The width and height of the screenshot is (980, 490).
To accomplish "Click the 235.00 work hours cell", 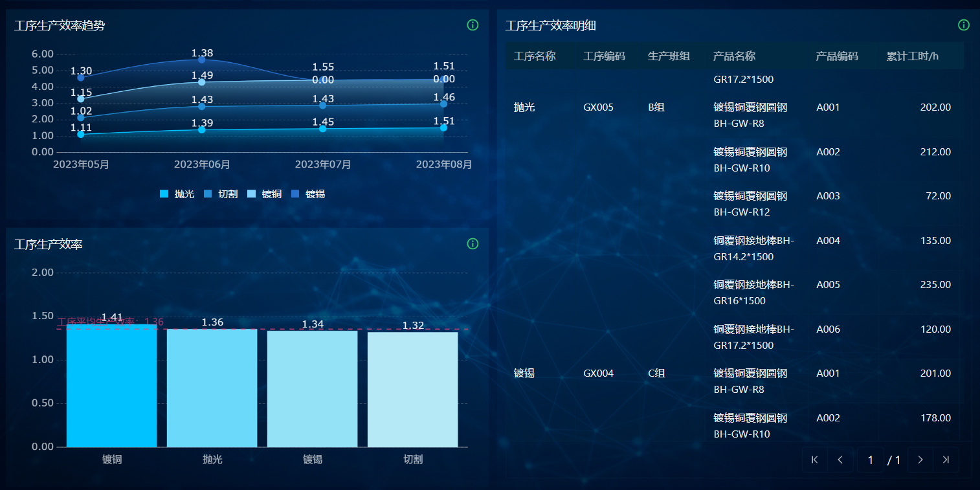I will [x=935, y=285].
